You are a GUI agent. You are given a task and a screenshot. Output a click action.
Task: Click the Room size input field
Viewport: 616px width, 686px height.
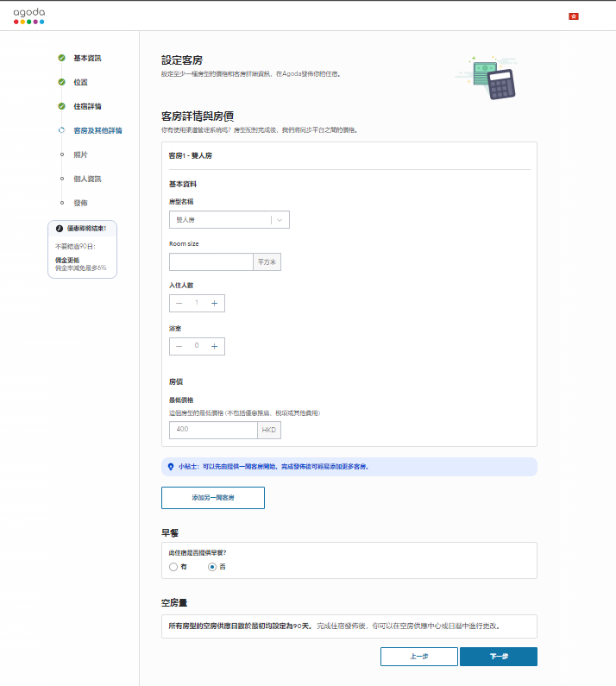[x=211, y=262]
